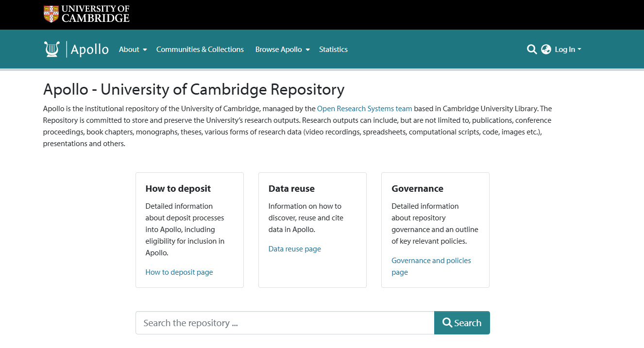
Task: Click the University of Cambridge logo
Action: pyautogui.click(x=86, y=14)
